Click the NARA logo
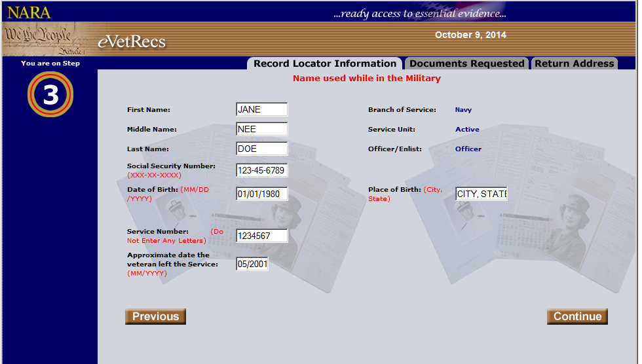 tap(29, 12)
